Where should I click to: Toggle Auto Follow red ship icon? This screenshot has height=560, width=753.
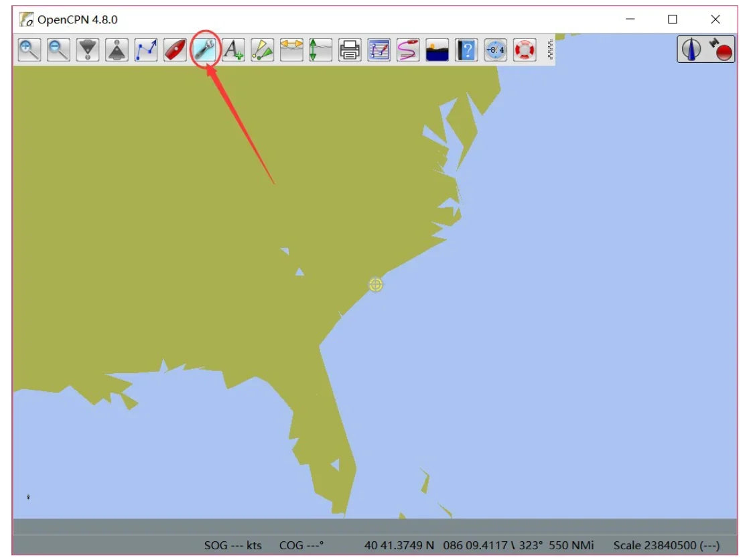coord(176,50)
